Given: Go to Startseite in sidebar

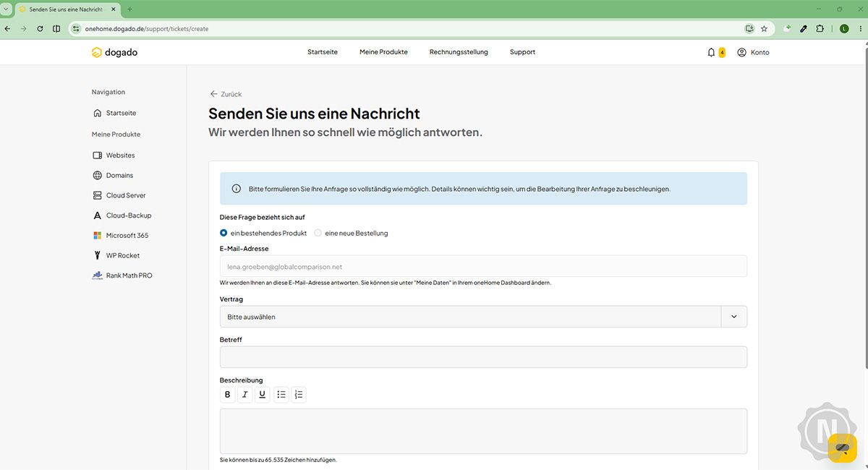Looking at the screenshot, I should click(114, 113).
